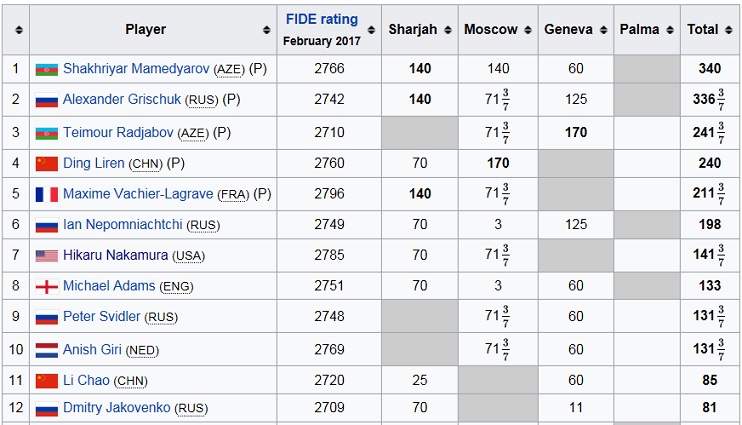The width and height of the screenshot is (742, 425).
Task: Click Netherlands flag beside Anish Giri
Action: pos(46,351)
